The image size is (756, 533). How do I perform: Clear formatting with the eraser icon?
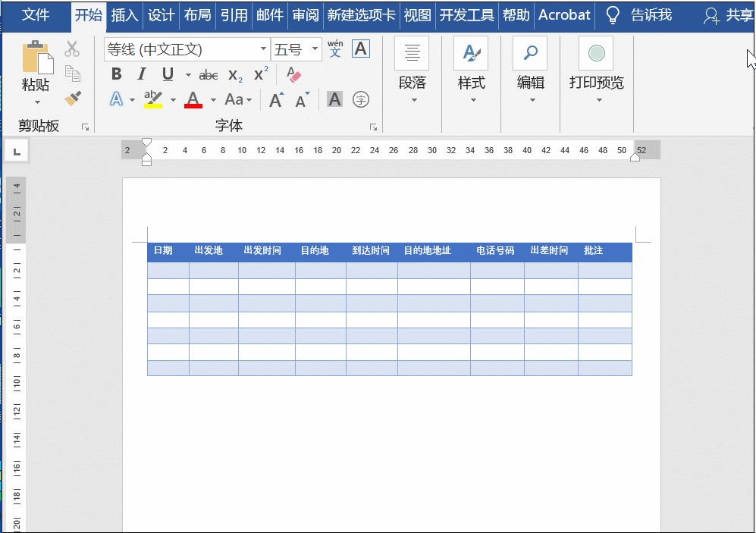pyautogui.click(x=293, y=75)
